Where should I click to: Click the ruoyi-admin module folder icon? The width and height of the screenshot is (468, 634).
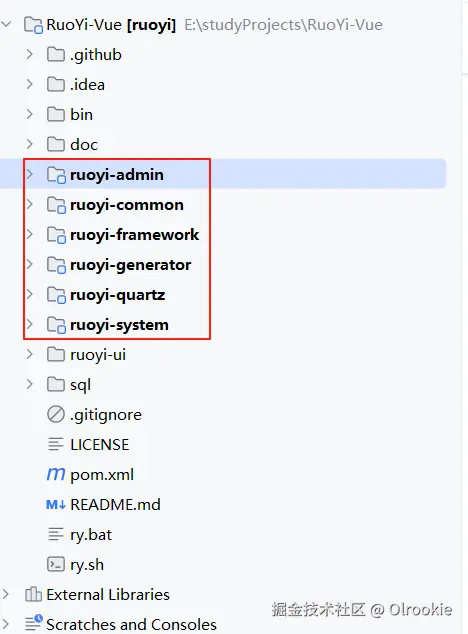tap(56, 175)
